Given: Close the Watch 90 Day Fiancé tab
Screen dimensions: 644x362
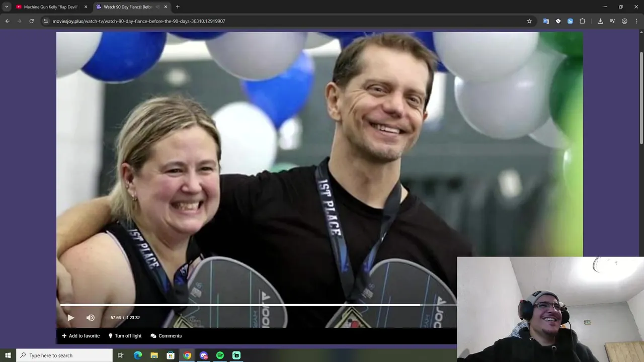Looking at the screenshot, I should pyautogui.click(x=166, y=7).
